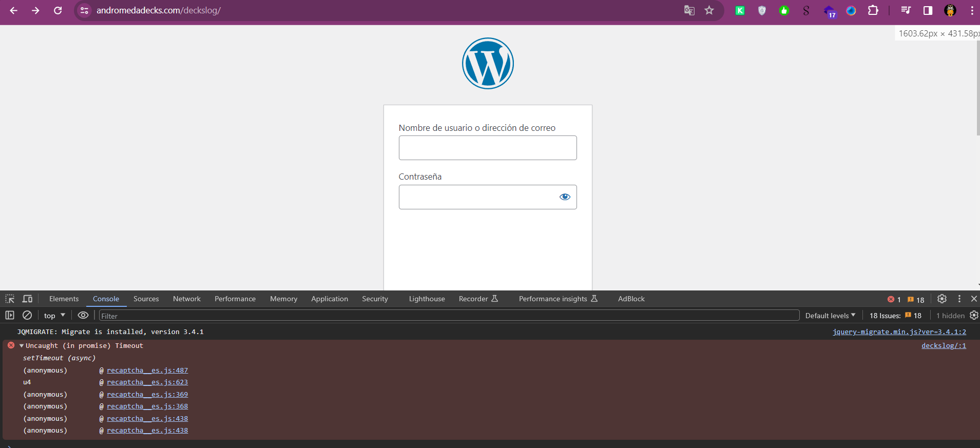Click the 1 hidden messages label
The height and width of the screenshot is (448, 980).
click(950, 316)
